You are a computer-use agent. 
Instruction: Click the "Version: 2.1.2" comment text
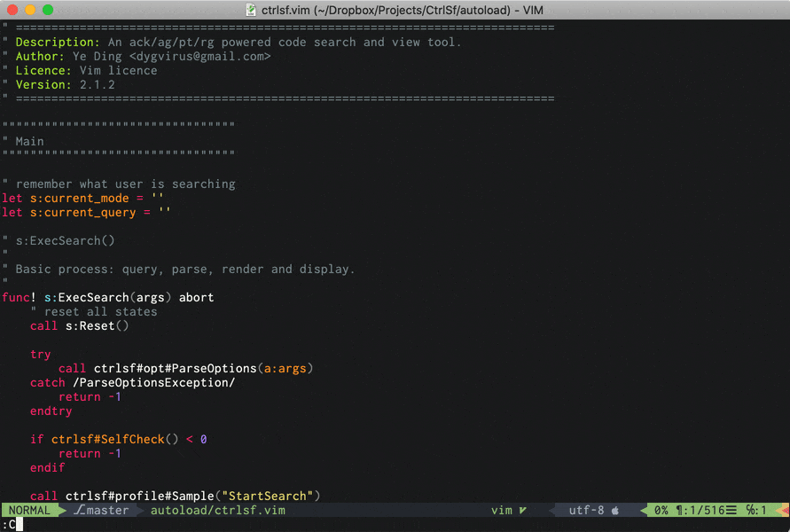[64, 84]
